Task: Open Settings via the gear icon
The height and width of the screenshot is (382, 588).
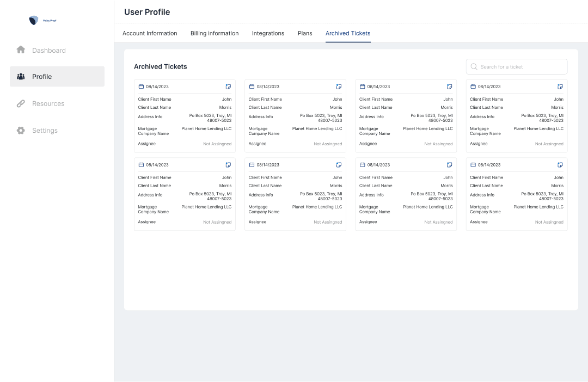Action: pos(21,130)
